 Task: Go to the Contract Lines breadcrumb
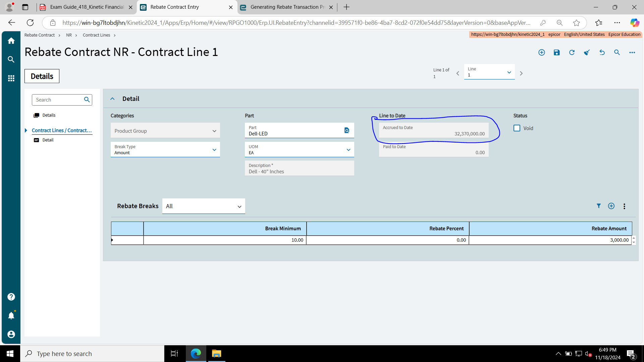point(96,35)
